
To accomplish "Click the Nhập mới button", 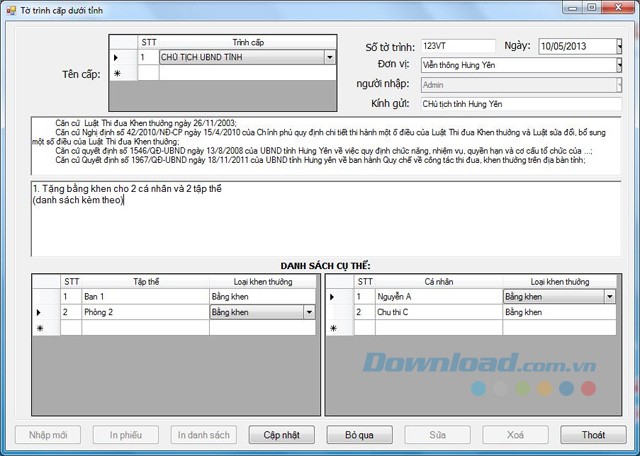I will point(48,435).
